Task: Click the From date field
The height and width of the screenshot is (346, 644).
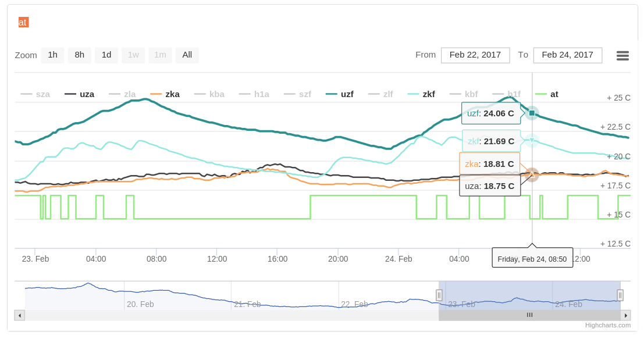Action: pyautogui.click(x=475, y=55)
